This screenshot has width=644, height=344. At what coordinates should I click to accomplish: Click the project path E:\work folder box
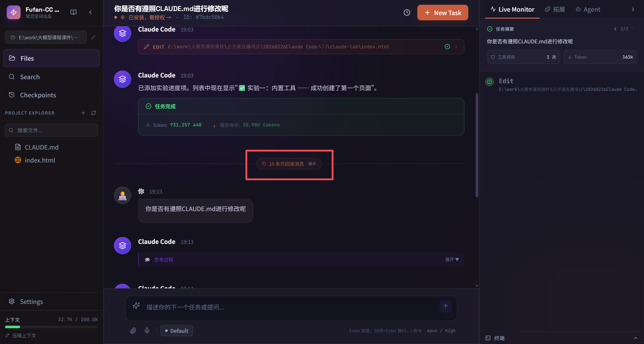[x=46, y=38]
